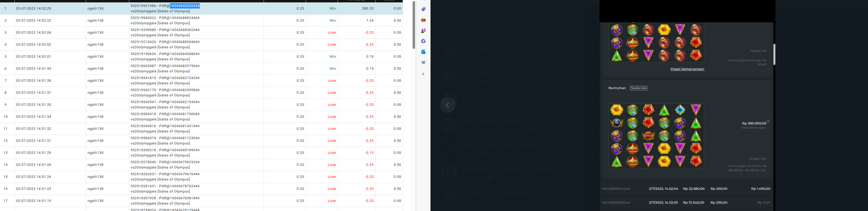
Task: Click the Win status in row 1
Action: click(x=333, y=8)
